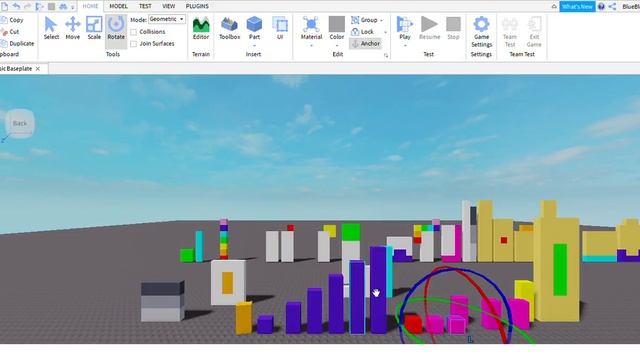Click the New file icon in quick access bar

coord(4,7)
